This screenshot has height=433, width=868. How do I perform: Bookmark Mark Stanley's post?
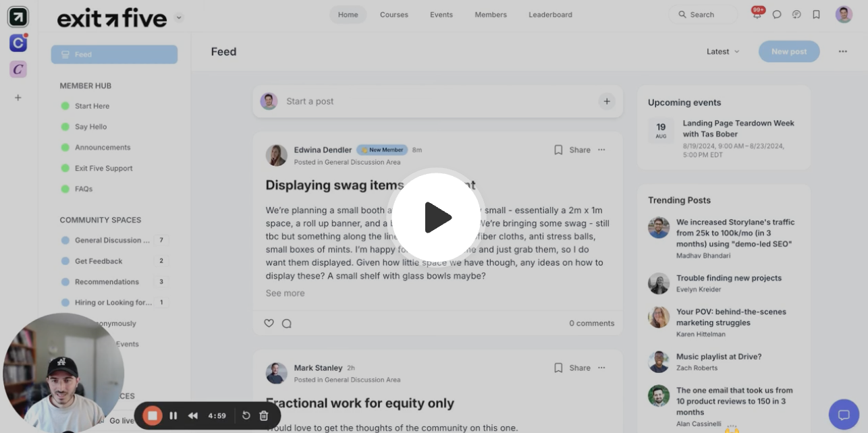558,368
